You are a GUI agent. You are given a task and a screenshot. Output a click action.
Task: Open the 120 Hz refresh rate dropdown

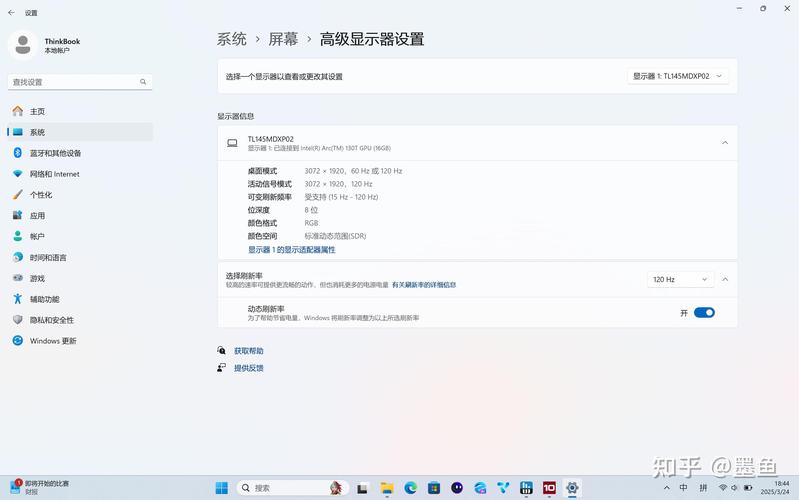click(680, 279)
